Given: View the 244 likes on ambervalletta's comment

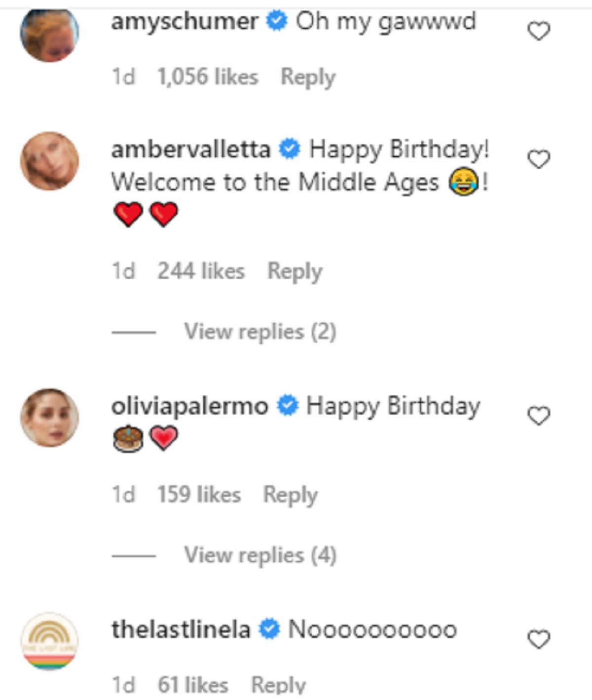Looking at the screenshot, I should [201, 271].
